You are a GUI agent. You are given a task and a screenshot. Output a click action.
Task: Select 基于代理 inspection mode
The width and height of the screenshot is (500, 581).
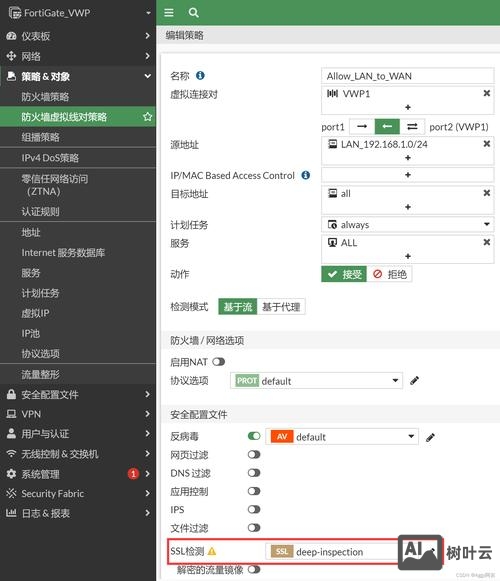tap(281, 307)
